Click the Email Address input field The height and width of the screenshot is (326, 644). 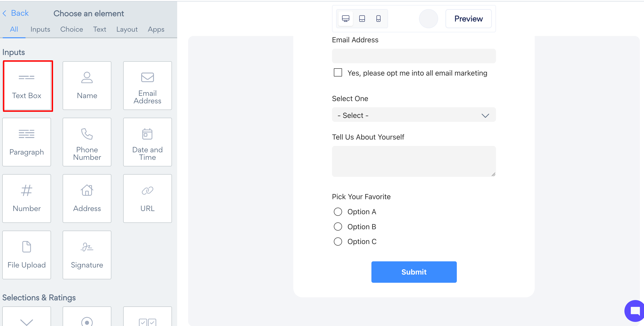tap(414, 56)
